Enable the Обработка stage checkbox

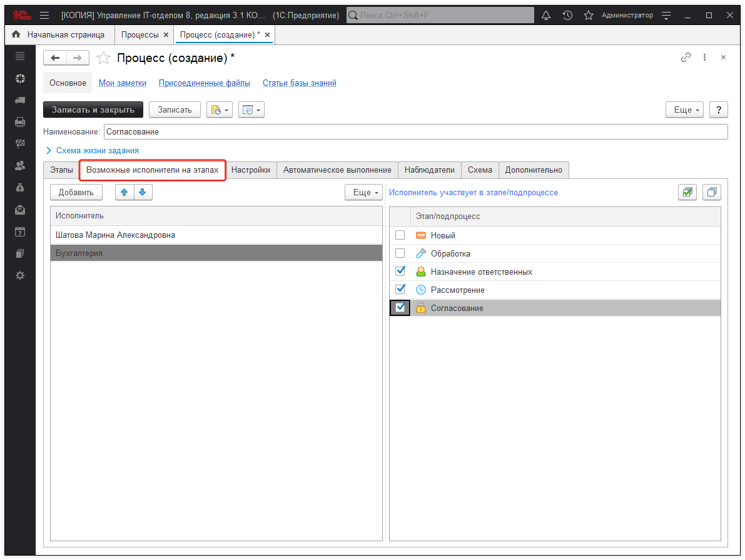pos(400,253)
